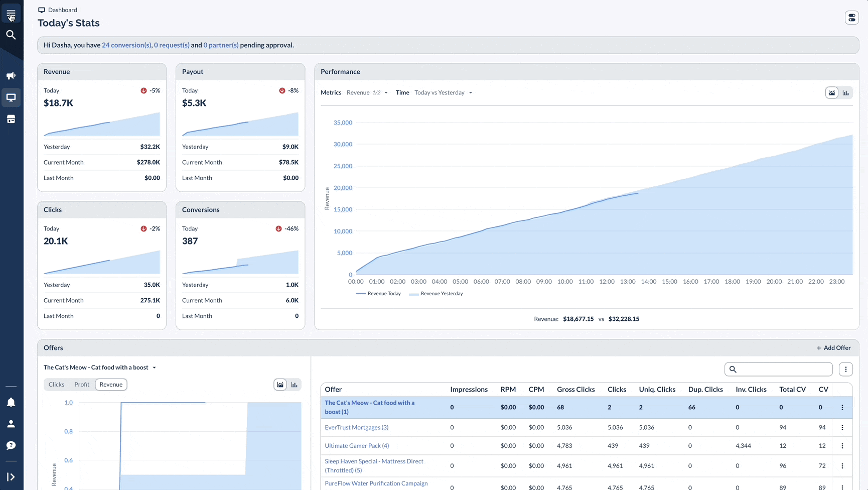868x490 pixels.
Task: Open search from the sidebar magnifier icon
Action: tap(11, 35)
